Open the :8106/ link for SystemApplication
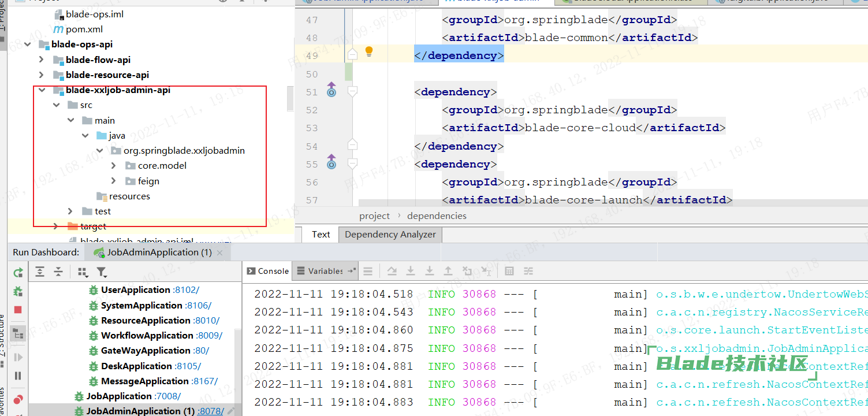The image size is (868, 416). pyautogui.click(x=198, y=306)
